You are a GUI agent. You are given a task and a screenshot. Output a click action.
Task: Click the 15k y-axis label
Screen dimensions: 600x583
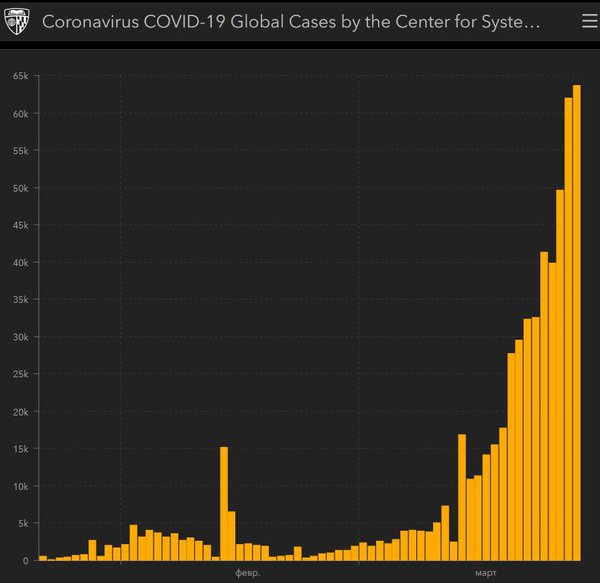coord(21,449)
